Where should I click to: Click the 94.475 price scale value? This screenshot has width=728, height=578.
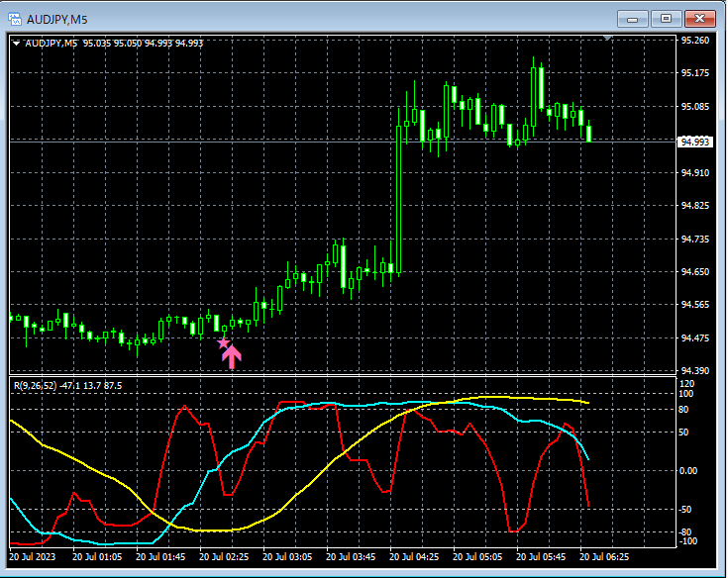point(695,338)
